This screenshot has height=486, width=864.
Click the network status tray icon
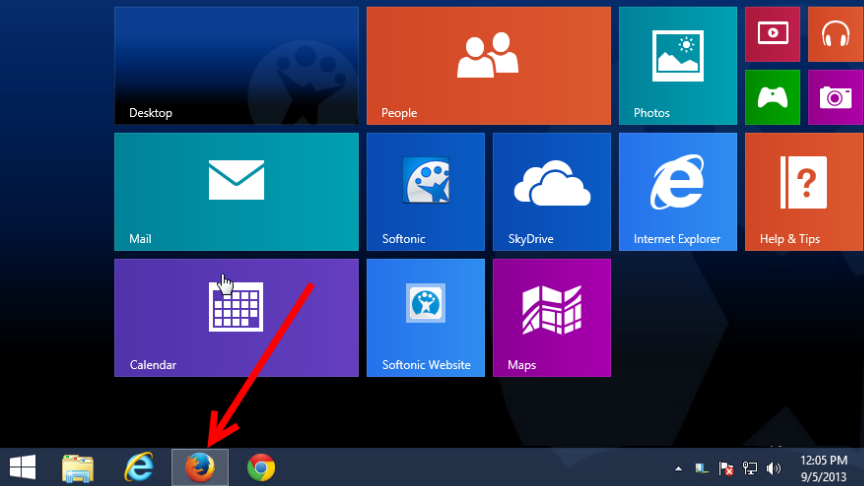click(749, 468)
